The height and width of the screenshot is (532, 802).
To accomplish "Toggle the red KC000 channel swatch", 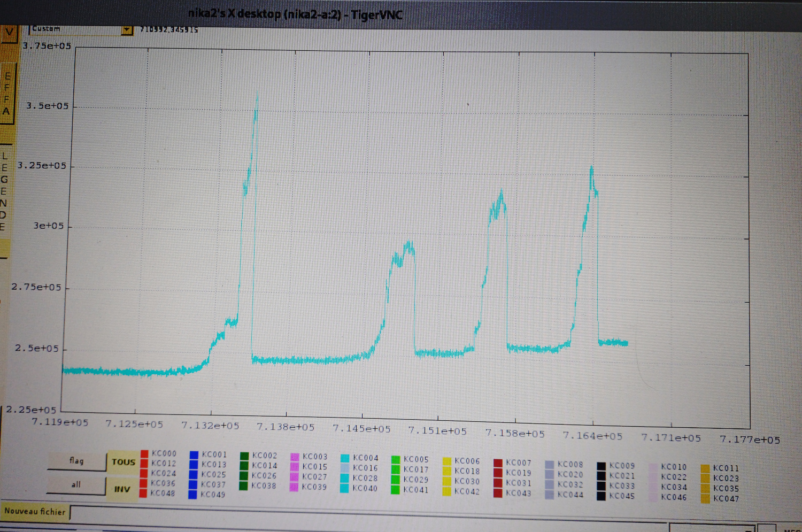I will [x=144, y=454].
